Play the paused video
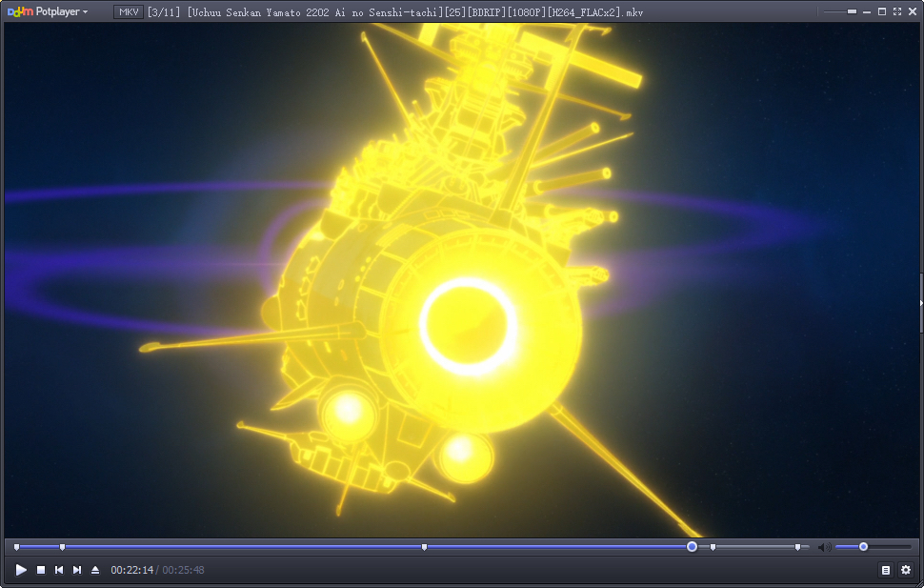The width and height of the screenshot is (924, 588). click(21, 570)
